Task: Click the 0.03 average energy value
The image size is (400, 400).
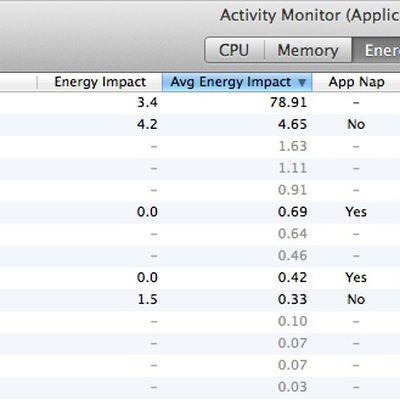Action: tap(292, 387)
